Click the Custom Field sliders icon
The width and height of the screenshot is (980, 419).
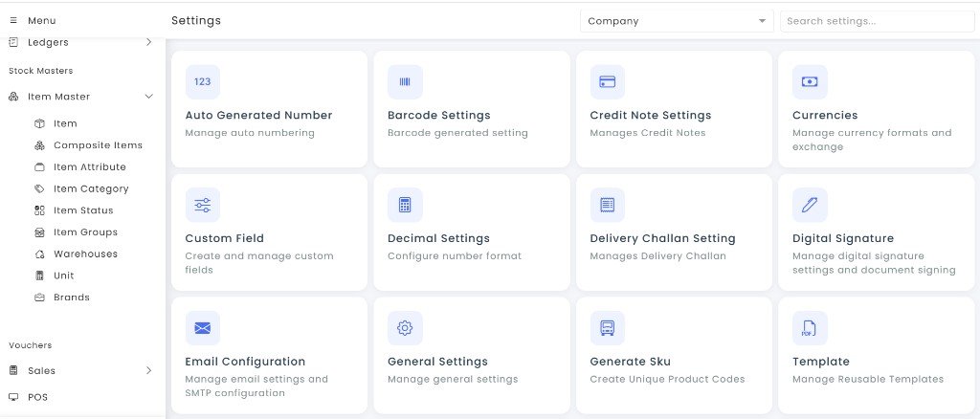(203, 205)
